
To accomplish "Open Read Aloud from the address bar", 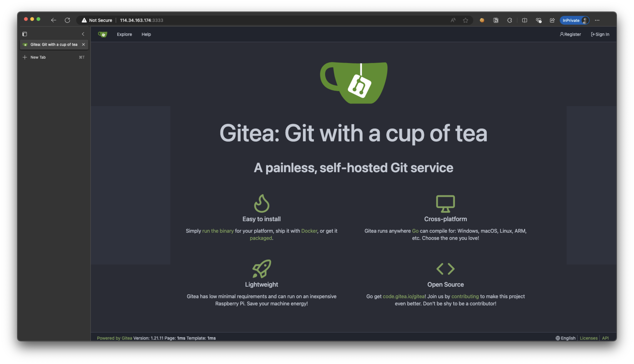I will pos(453,20).
